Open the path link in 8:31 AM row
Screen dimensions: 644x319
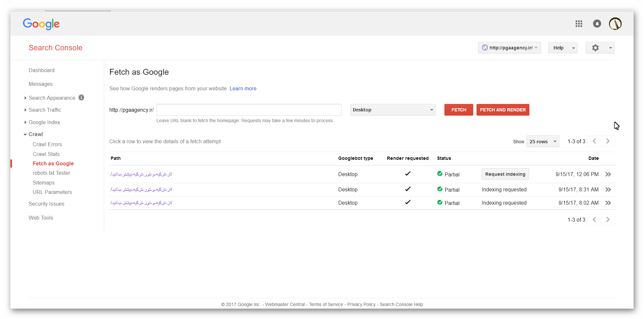click(141, 190)
